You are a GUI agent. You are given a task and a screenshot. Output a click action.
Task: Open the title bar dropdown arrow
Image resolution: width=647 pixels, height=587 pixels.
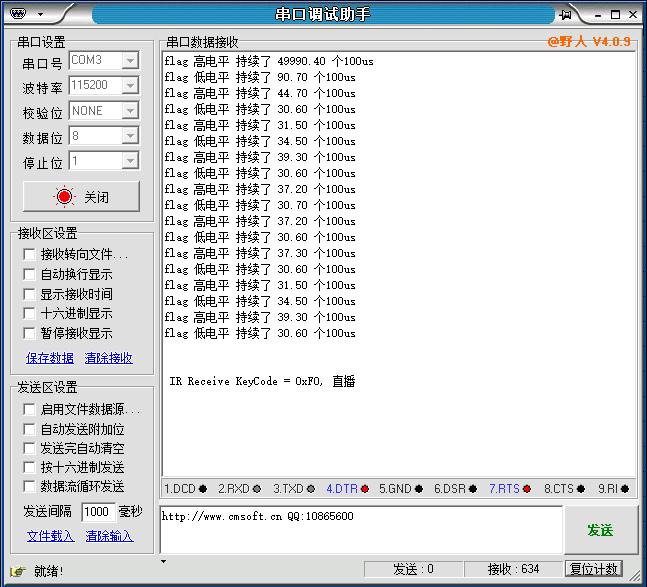[40, 14]
